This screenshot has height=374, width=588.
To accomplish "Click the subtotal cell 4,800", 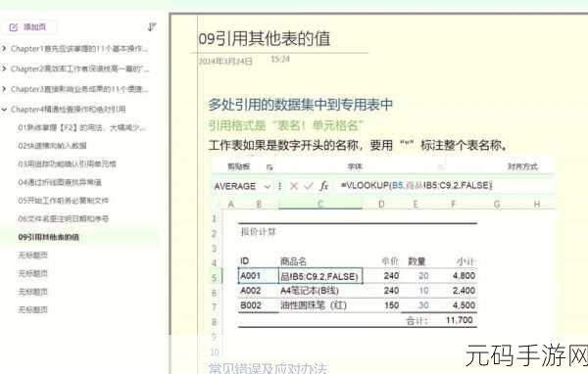I will [x=464, y=276].
